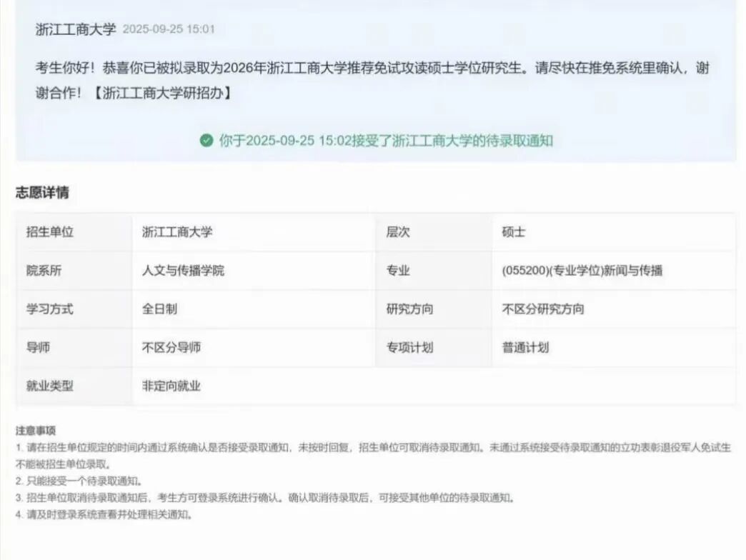Click the 不区分研究方向 value cell

[542, 309]
